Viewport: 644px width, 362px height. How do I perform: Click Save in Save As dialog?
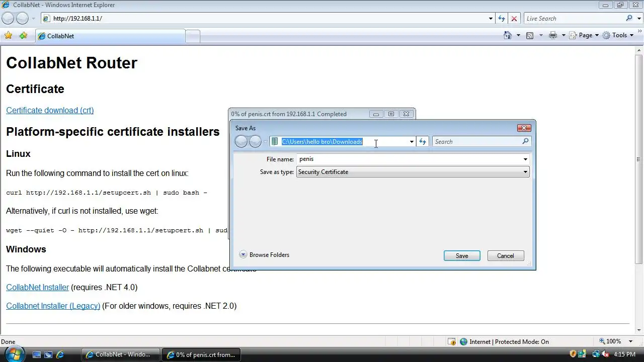[462, 256]
